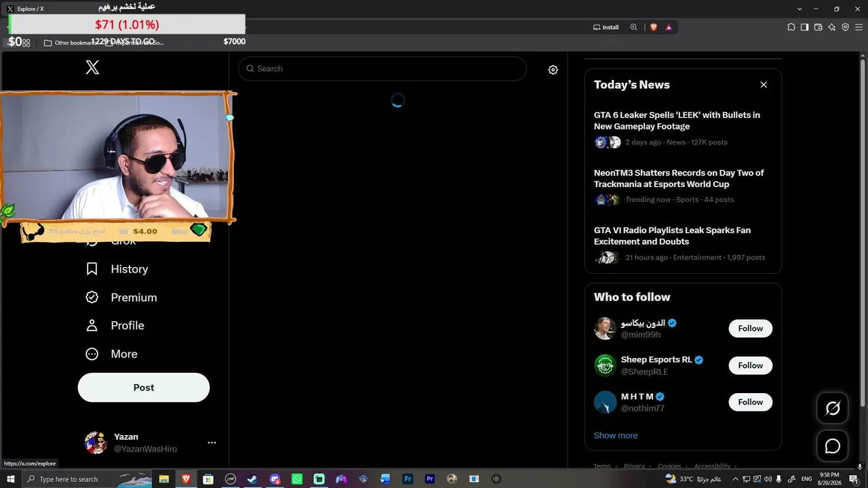Open Explore settings gear icon
868x488 pixels.
553,70
